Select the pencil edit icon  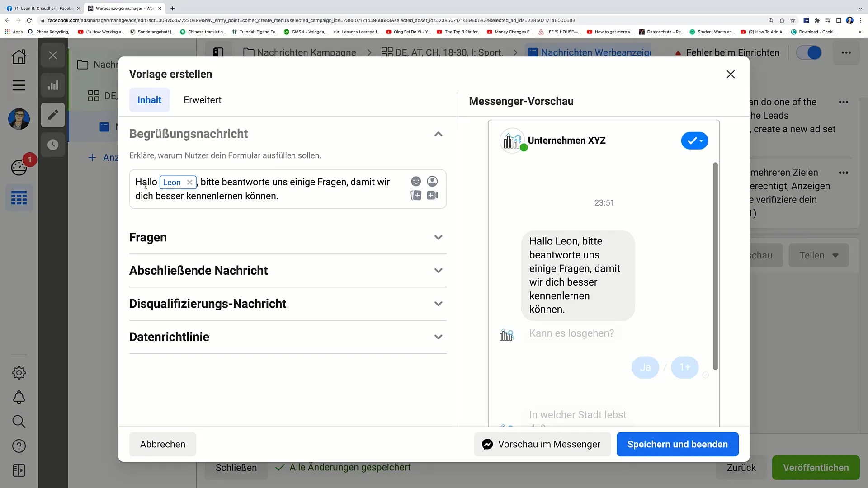tap(53, 115)
